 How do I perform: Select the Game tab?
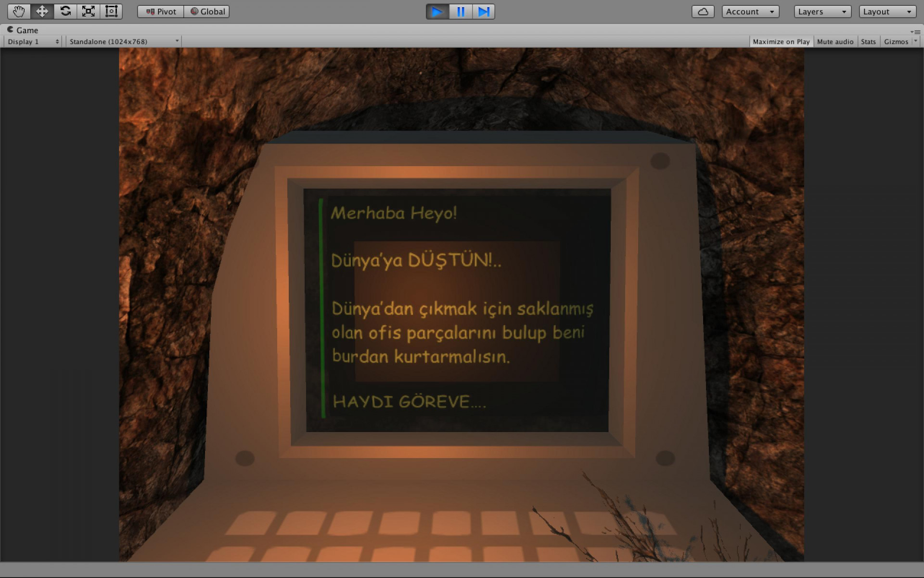coord(23,30)
